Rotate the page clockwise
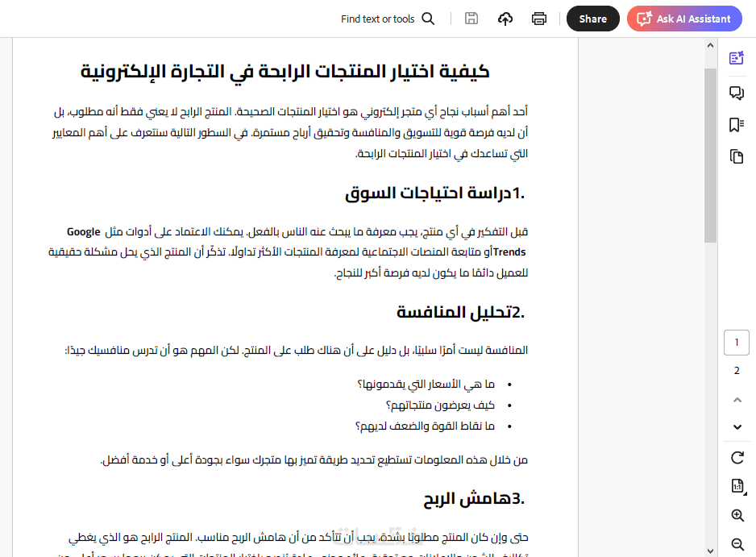Viewport: 756px width, 557px height. [737, 458]
